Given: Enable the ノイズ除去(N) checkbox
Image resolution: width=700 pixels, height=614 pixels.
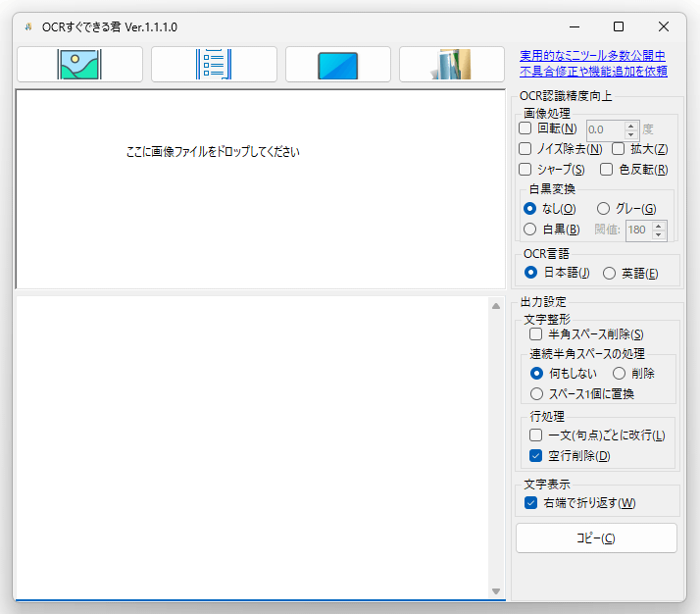Looking at the screenshot, I should click(x=525, y=149).
